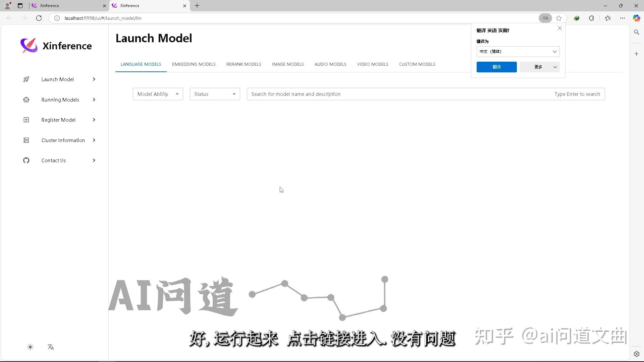
Task: Open browser Settings and more menu
Action: 623,18
